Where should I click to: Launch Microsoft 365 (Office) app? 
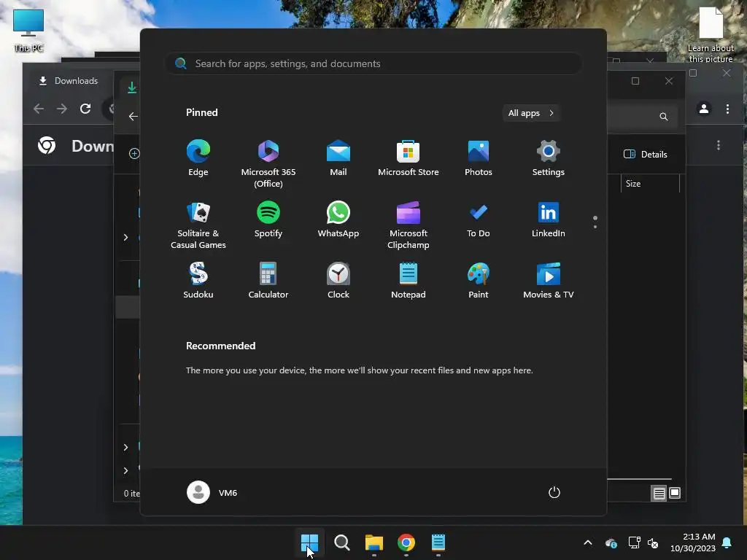268,164
